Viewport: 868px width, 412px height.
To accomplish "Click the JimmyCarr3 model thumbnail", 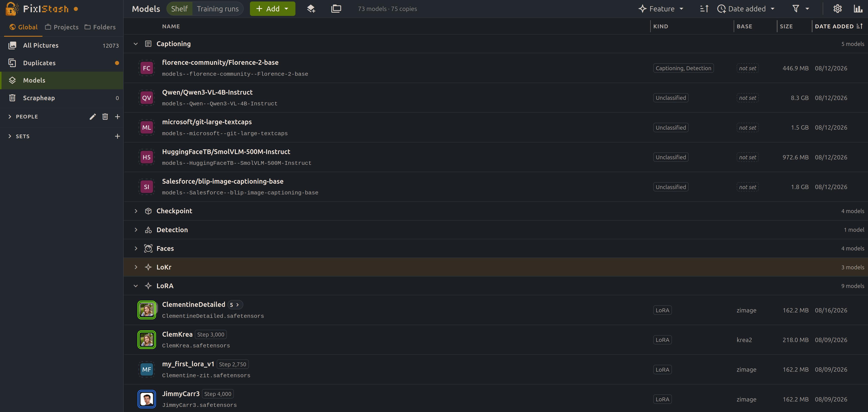I will pyautogui.click(x=147, y=399).
